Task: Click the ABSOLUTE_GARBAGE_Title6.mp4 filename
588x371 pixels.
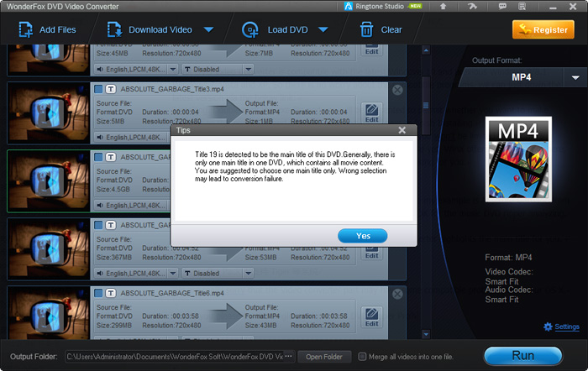Action: point(172,293)
